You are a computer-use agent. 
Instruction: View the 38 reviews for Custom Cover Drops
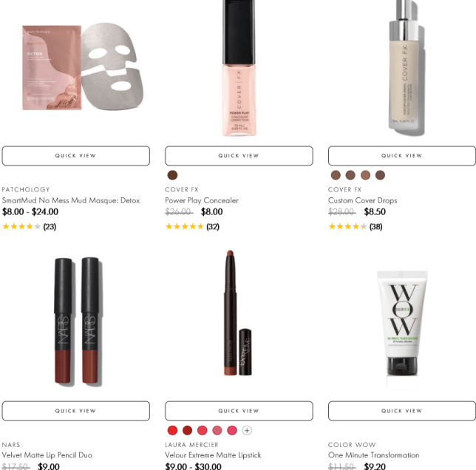[x=375, y=227]
